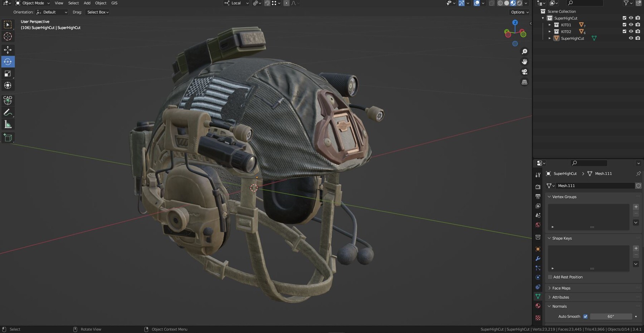Pick the Scale tool

tap(8, 73)
